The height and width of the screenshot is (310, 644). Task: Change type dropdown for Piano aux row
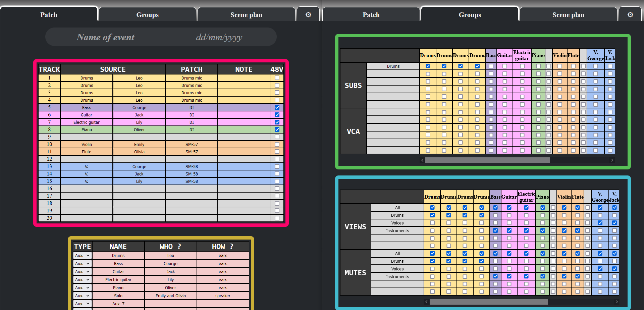(82, 288)
